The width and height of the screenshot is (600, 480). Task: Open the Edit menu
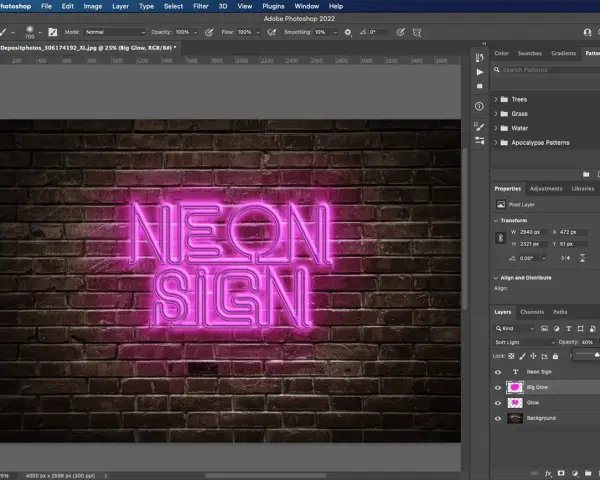click(x=68, y=6)
